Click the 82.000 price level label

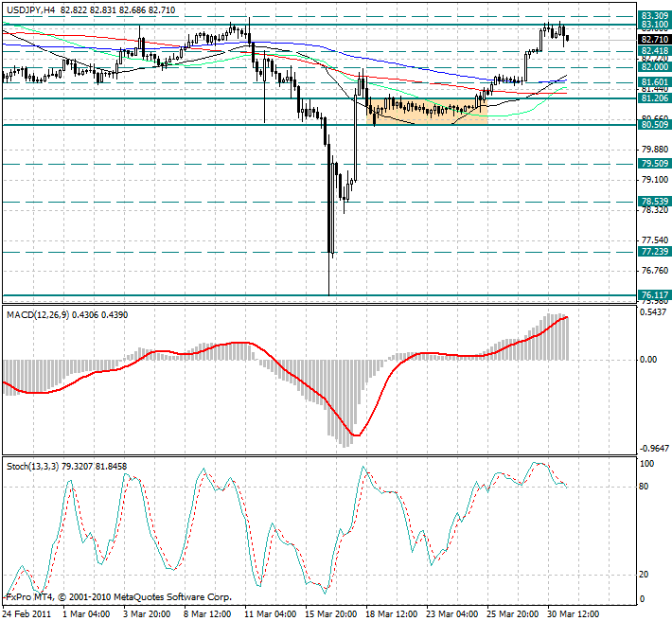click(654, 67)
